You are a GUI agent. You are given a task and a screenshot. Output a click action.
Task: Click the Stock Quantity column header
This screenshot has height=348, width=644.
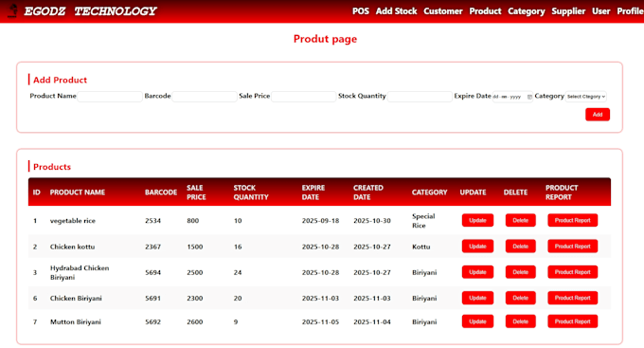(x=251, y=192)
